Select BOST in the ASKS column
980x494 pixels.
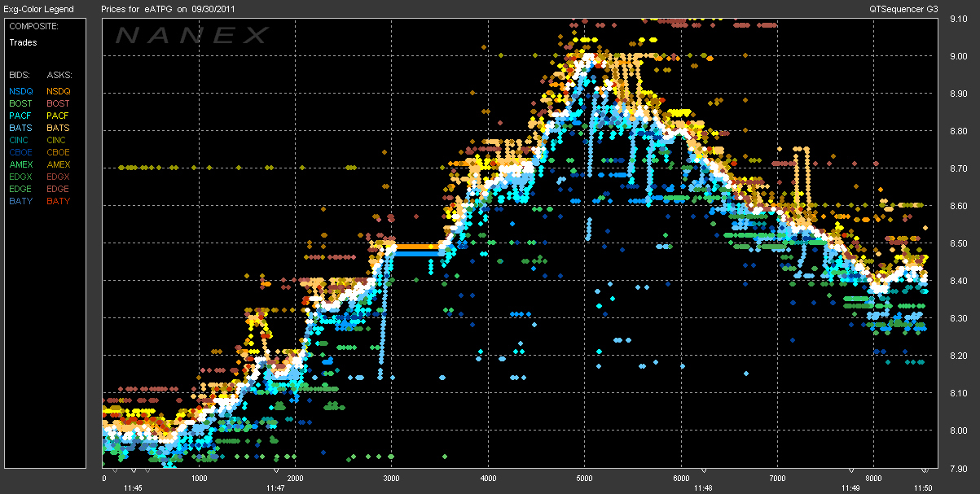(x=59, y=103)
